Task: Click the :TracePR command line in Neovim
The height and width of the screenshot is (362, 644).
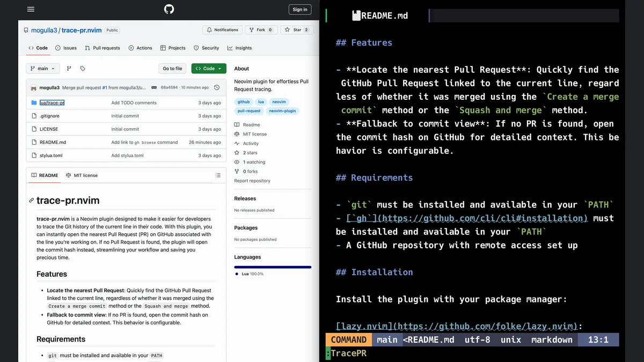Action: 346,353
